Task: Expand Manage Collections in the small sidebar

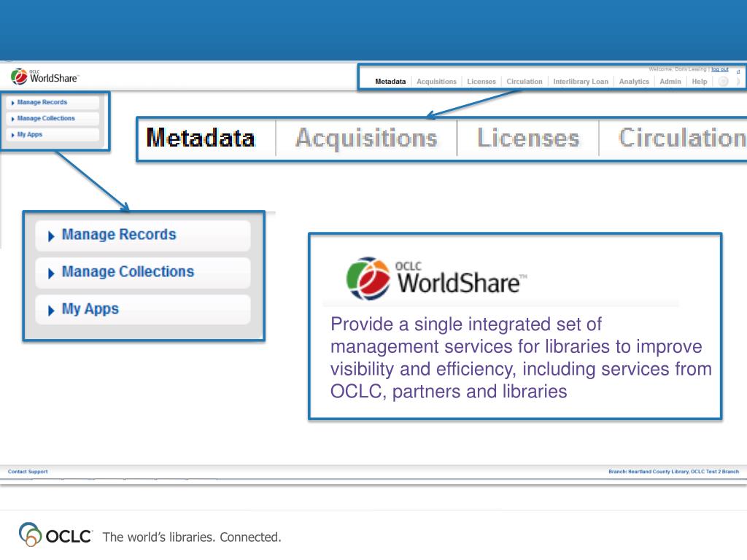Action: pos(45,118)
